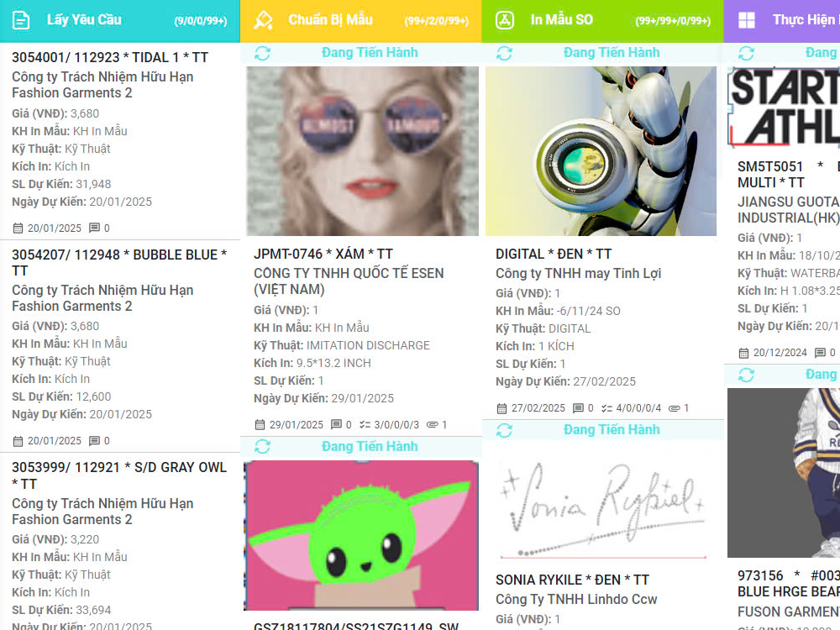Click the paint bucket icon beside Chuẩn Bị Mẫu

coord(263,20)
